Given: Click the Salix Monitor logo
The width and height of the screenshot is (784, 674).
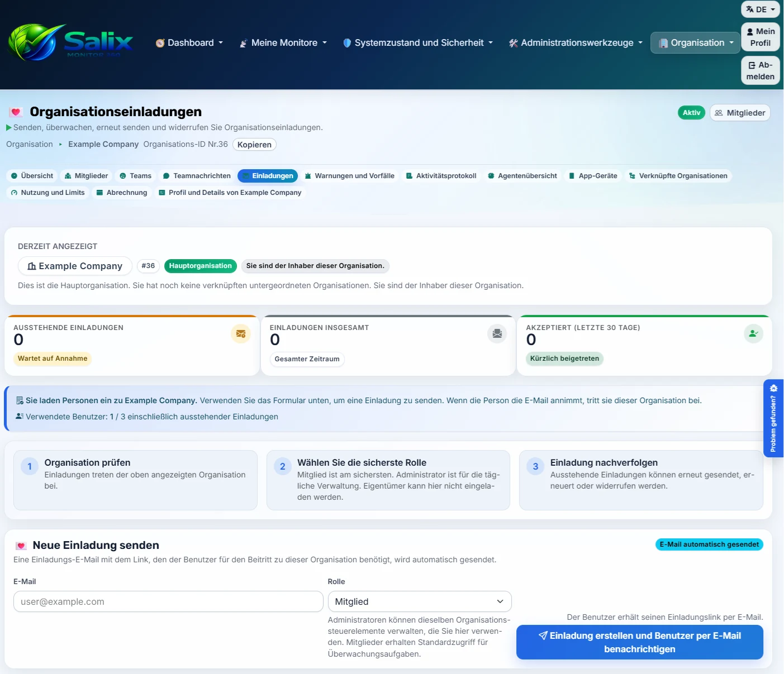Looking at the screenshot, I should 70,42.
